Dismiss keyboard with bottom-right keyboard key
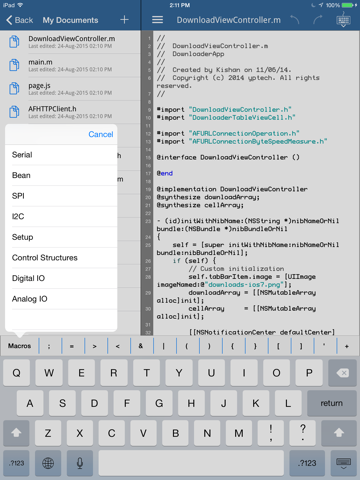Screen dimensions: 360x480 343,463
